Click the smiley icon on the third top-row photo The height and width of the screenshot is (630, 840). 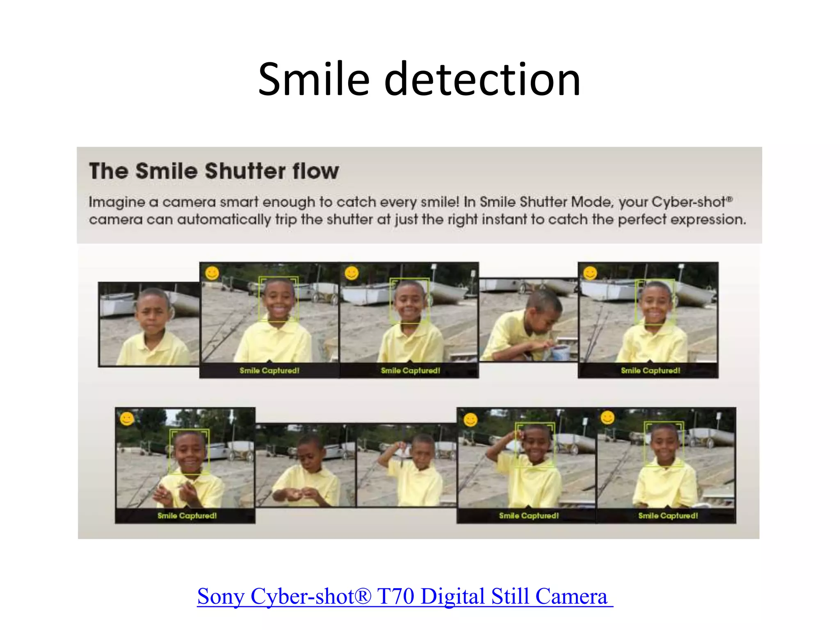coord(352,273)
